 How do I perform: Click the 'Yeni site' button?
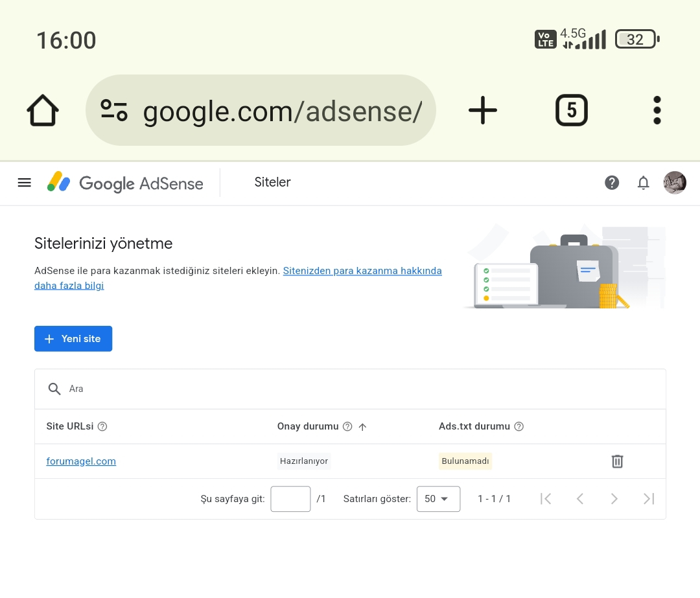73,339
